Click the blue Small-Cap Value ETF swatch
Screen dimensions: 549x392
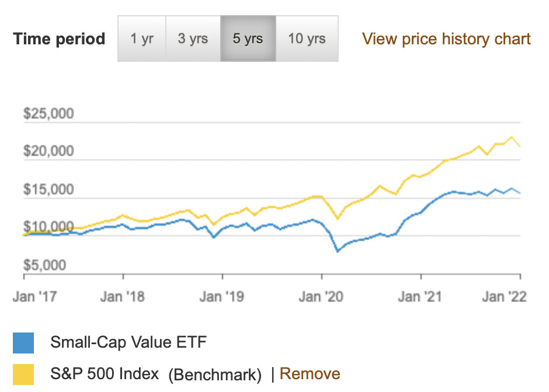point(23,343)
